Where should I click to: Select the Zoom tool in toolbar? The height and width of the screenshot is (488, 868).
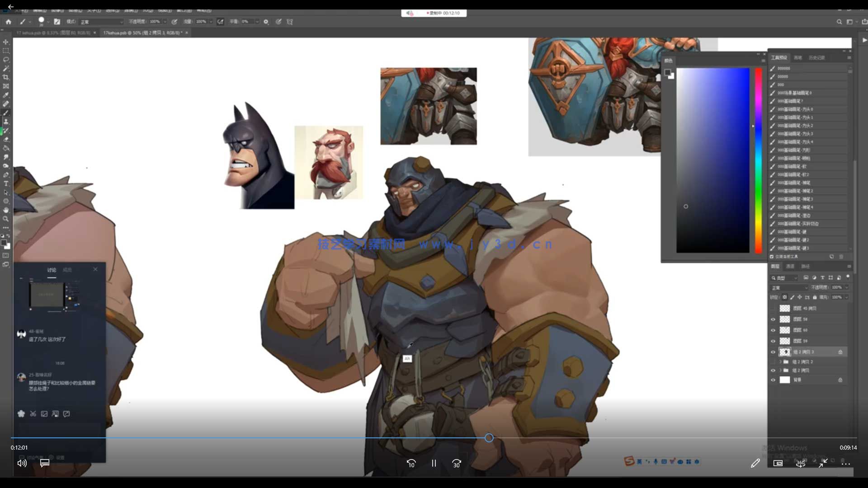6,219
